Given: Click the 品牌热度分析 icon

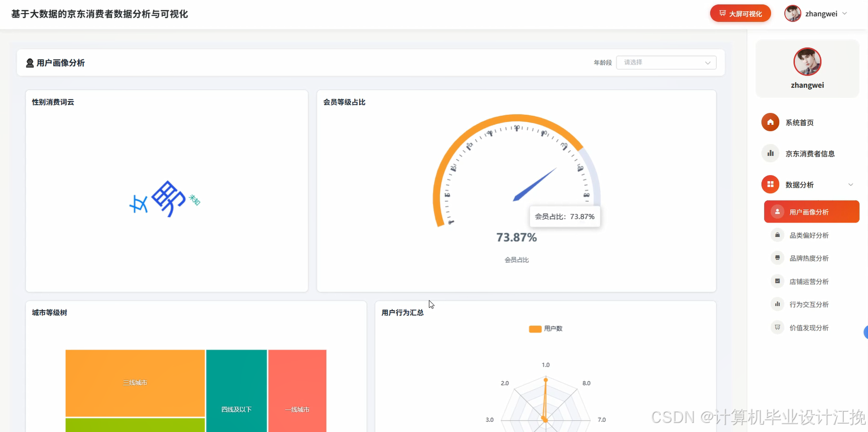Looking at the screenshot, I should (778, 258).
